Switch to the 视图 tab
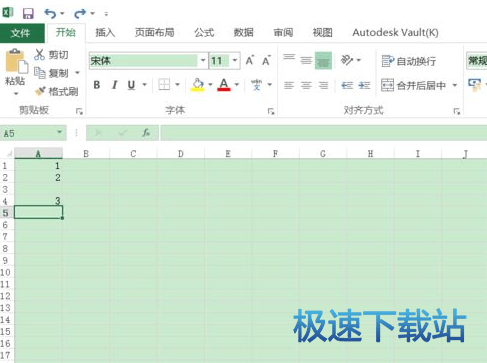 [x=322, y=33]
